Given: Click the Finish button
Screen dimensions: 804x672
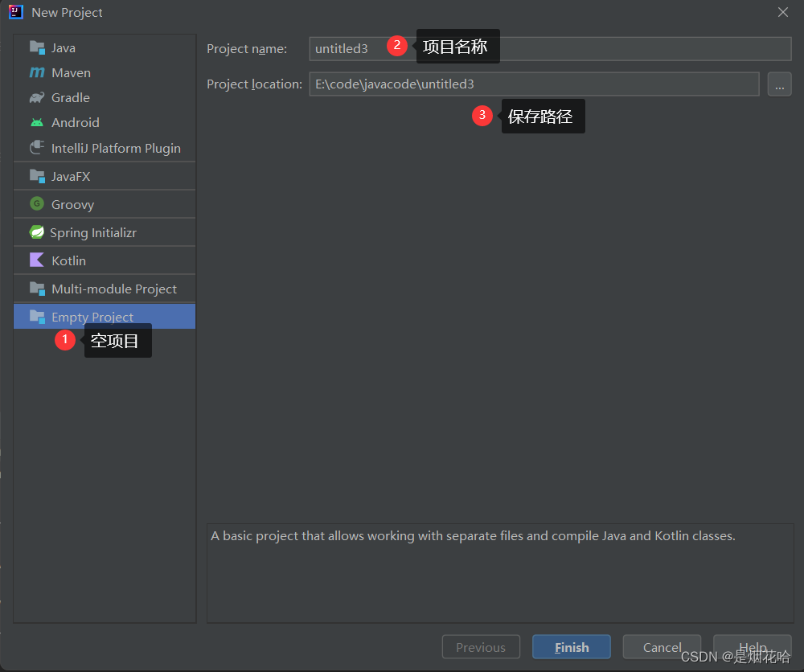Looking at the screenshot, I should coord(571,647).
